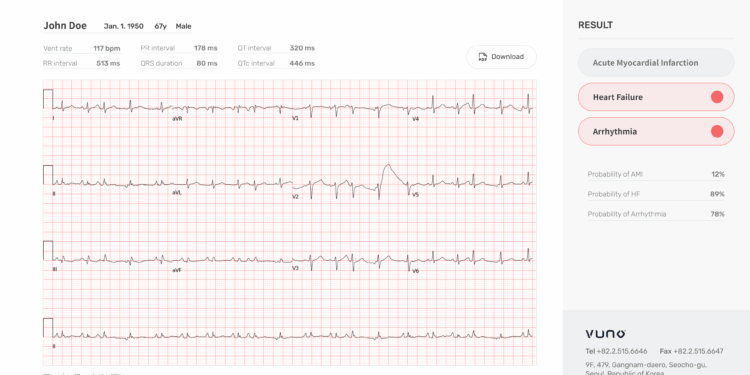Click the QT interval value 320 ms
Screen dimensions: 750x375
302,48
